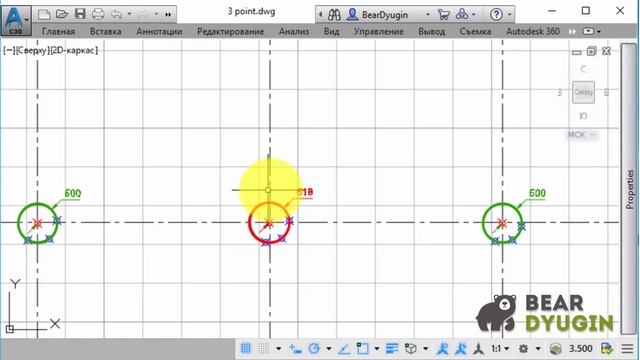Open the Съемка ribbon tab

click(x=476, y=31)
